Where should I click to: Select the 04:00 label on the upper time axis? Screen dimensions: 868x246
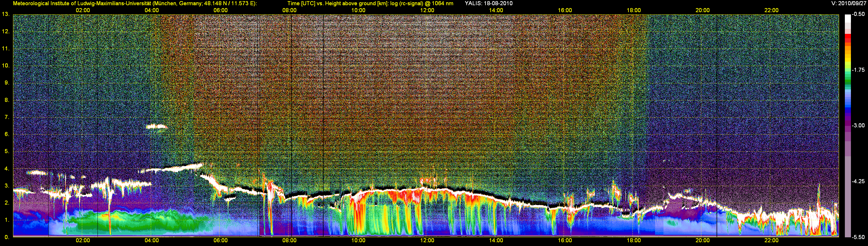coord(152,10)
